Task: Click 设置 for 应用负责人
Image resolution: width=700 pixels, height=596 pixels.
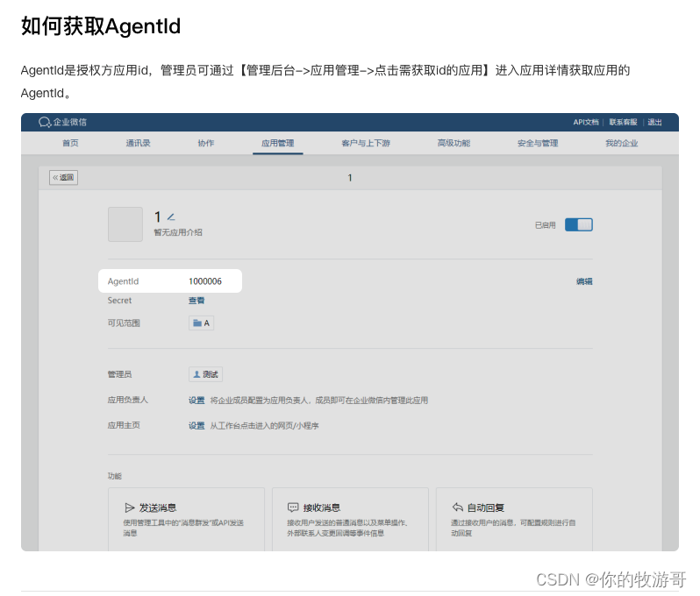Action: (196, 401)
